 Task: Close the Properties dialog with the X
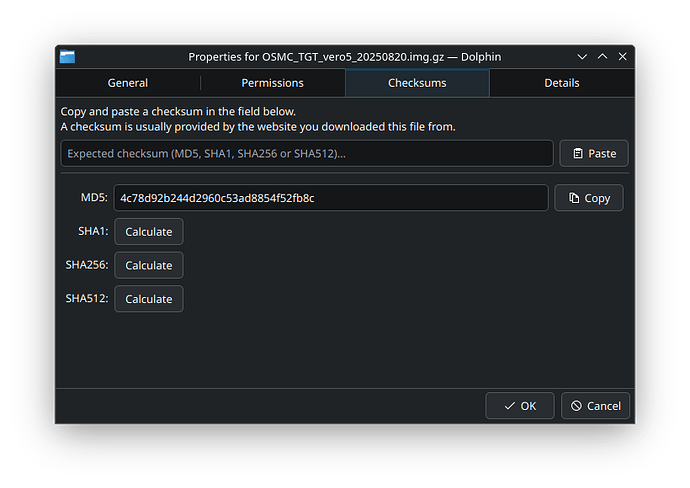pyautogui.click(x=622, y=57)
